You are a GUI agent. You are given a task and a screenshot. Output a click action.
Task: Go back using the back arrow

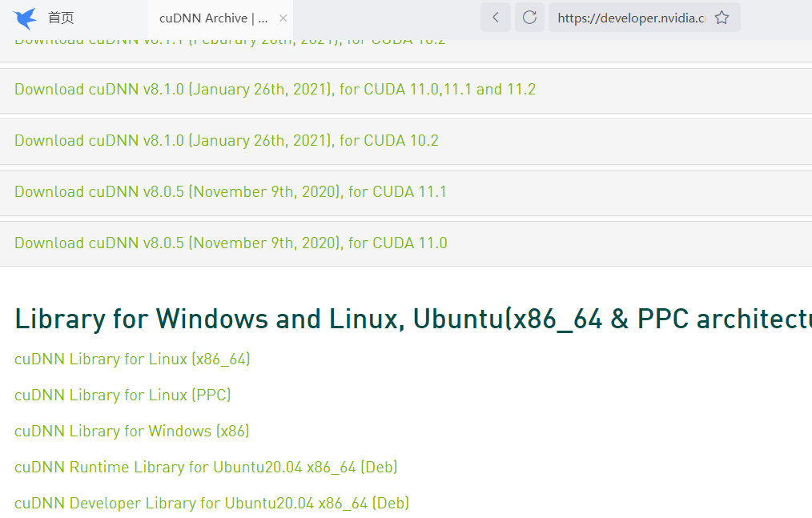(x=496, y=18)
